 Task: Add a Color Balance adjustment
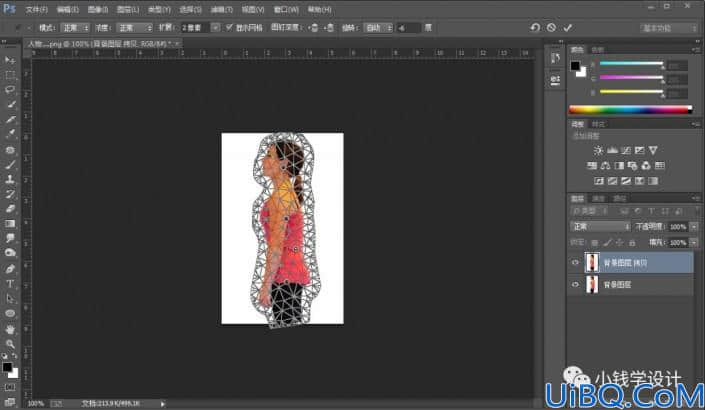pyautogui.click(x=606, y=165)
